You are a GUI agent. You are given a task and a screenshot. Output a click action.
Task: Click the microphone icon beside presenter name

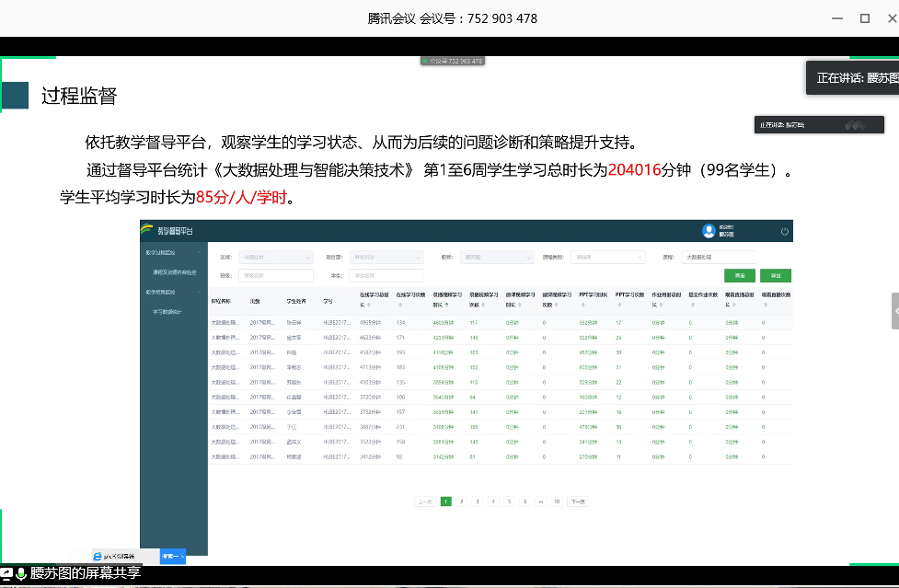pyautogui.click(x=20, y=573)
